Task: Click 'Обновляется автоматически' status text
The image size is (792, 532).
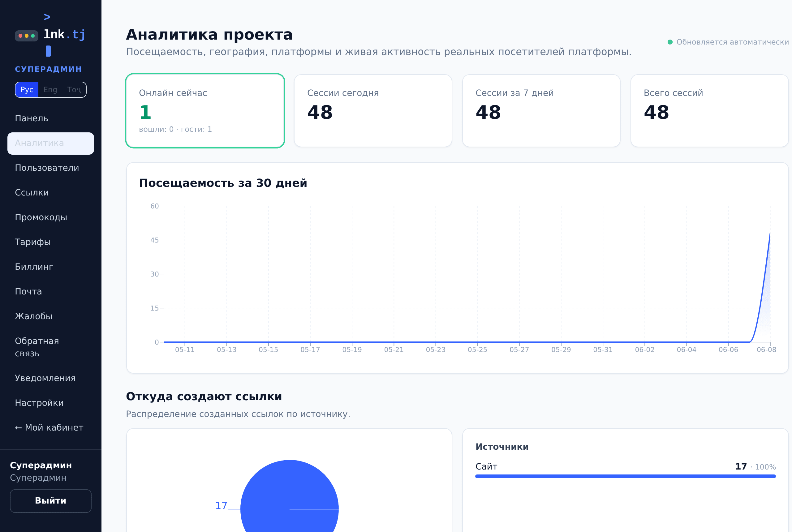Action: pos(733,42)
